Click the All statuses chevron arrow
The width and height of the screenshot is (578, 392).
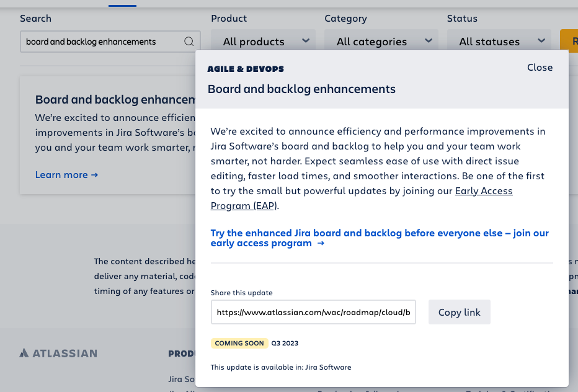click(541, 40)
